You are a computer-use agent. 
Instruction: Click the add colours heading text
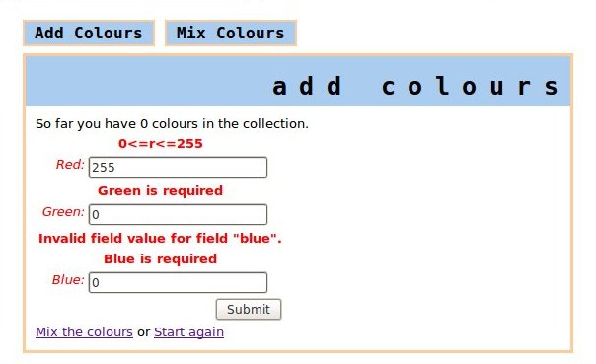[x=415, y=86]
